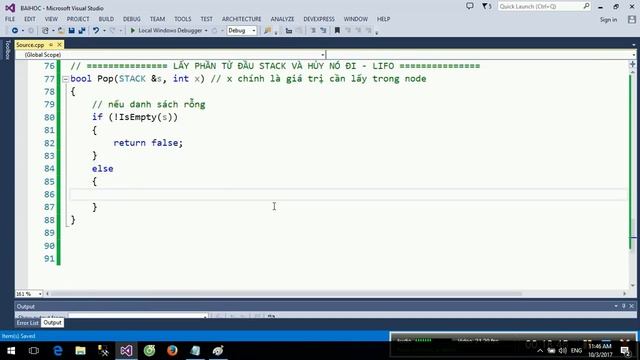
Task: Open the DEVEXPRESS menu
Action: pyautogui.click(x=319, y=19)
